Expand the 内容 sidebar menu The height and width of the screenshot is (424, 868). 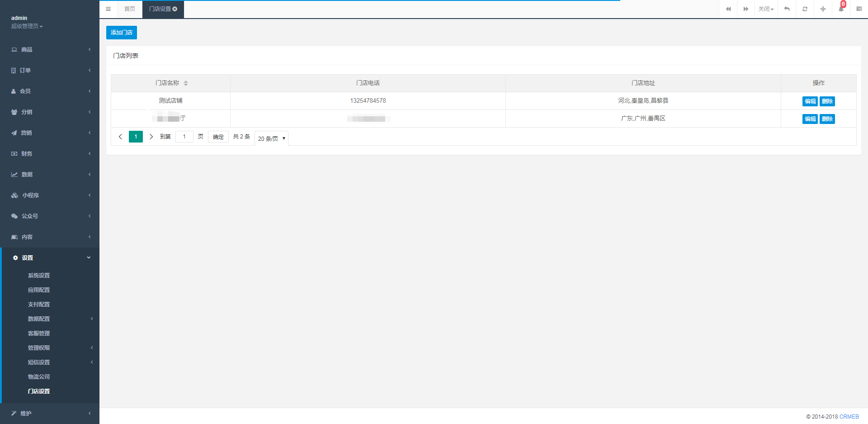[50, 237]
